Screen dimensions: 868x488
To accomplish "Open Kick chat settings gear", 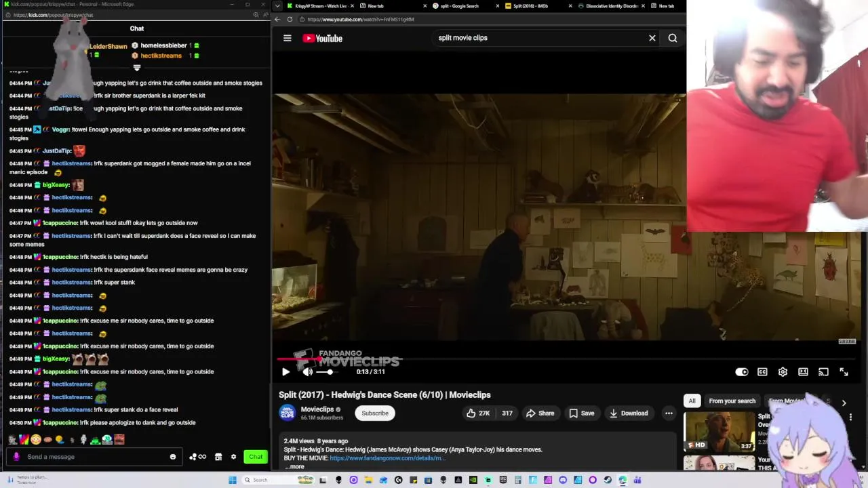I will [x=234, y=457].
